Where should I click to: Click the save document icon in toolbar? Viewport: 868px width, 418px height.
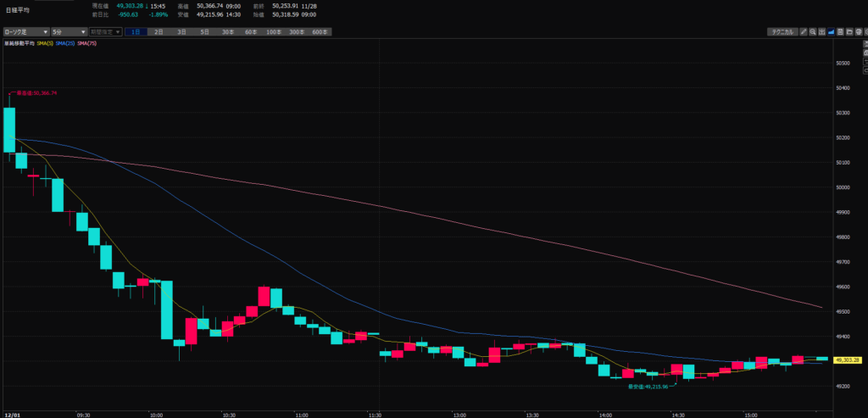(840, 31)
